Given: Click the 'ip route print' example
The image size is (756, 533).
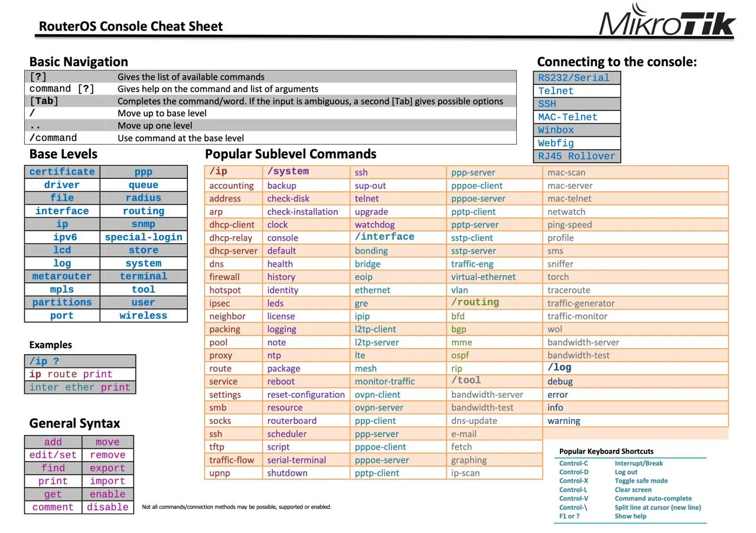Looking at the screenshot, I should click(x=71, y=374).
